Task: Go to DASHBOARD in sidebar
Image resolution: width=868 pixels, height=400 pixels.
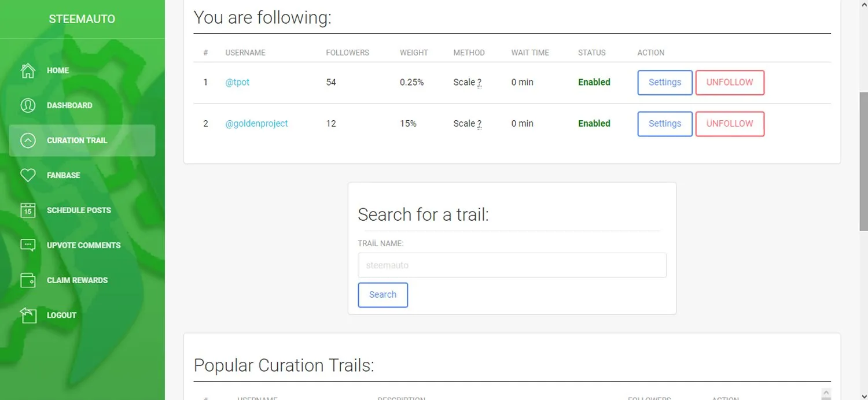Action: [69, 105]
